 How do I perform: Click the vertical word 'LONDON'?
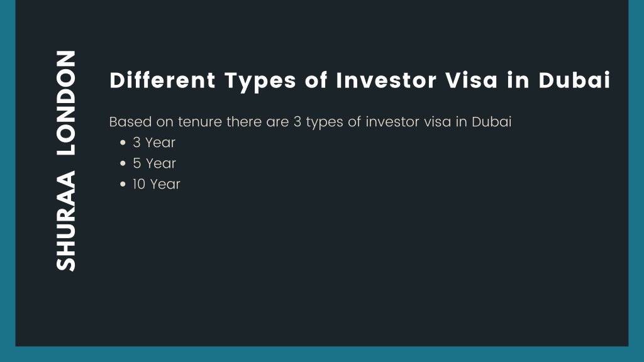66,102
